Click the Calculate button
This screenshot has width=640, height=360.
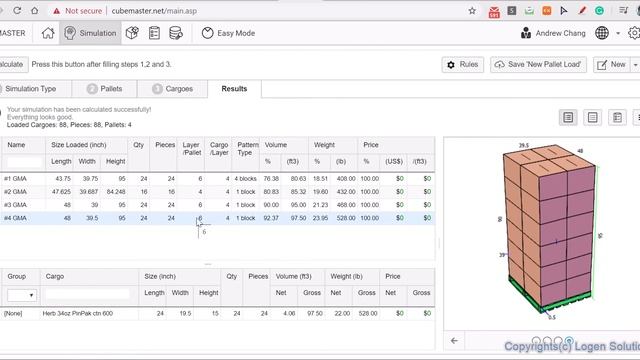coord(13,64)
